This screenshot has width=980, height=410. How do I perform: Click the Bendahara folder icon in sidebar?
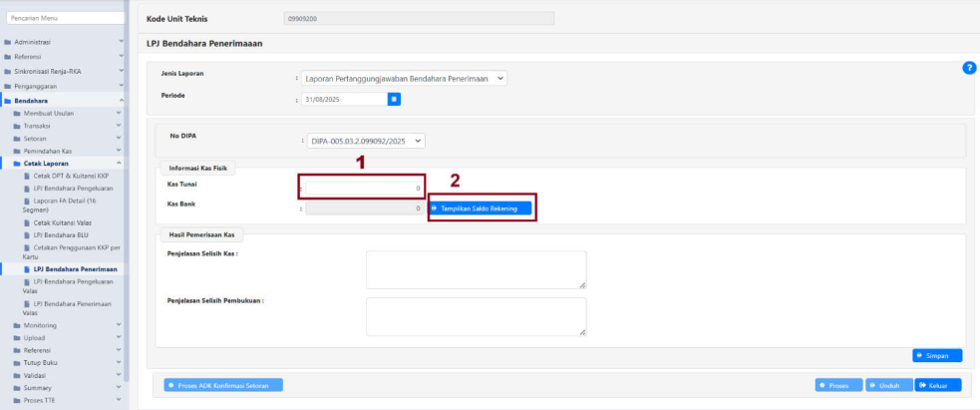tap(7, 101)
